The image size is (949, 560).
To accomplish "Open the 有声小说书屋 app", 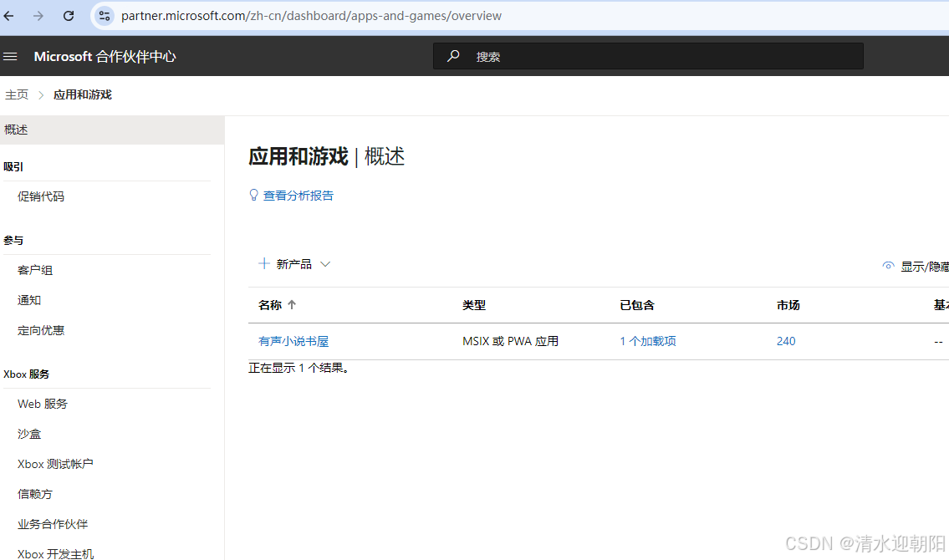I will [x=293, y=341].
